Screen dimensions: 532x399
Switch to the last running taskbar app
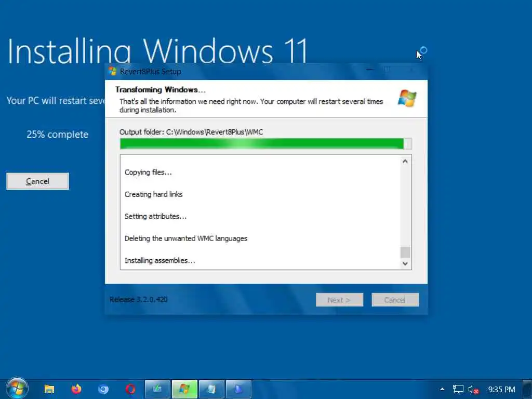[238, 389]
